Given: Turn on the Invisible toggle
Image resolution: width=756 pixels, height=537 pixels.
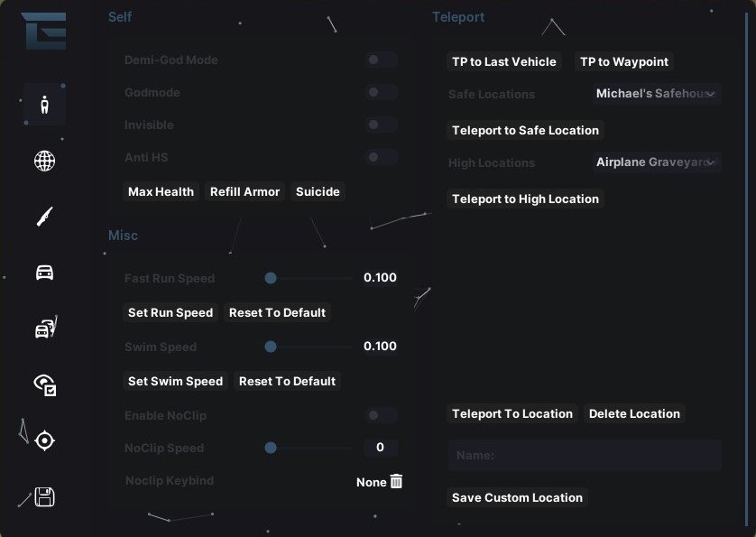Looking at the screenshot, I should (x=381, y=125).
